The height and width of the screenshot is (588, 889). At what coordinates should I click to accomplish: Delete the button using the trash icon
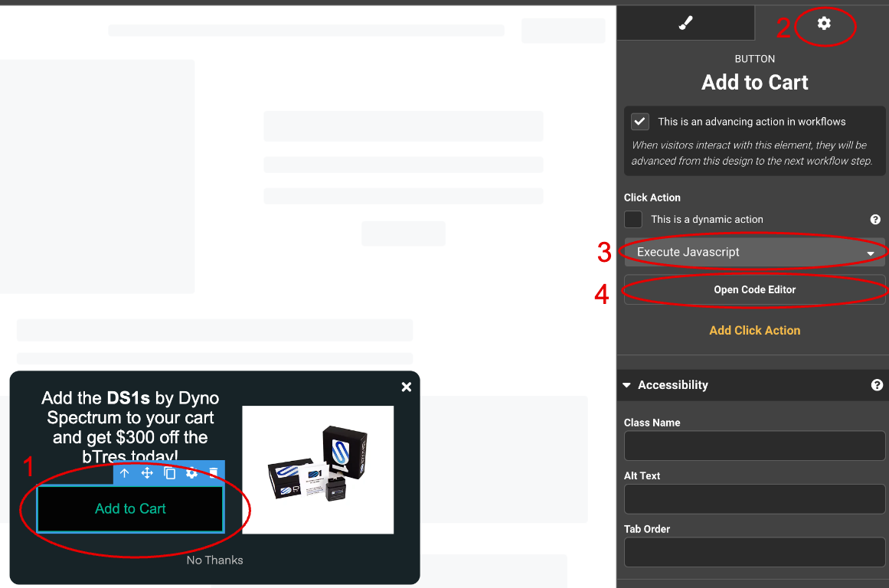[214, 473]
